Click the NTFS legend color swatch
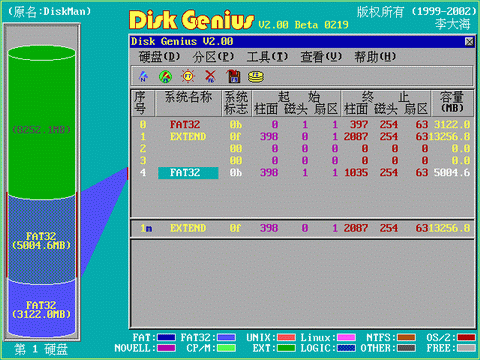 (406, 338)
